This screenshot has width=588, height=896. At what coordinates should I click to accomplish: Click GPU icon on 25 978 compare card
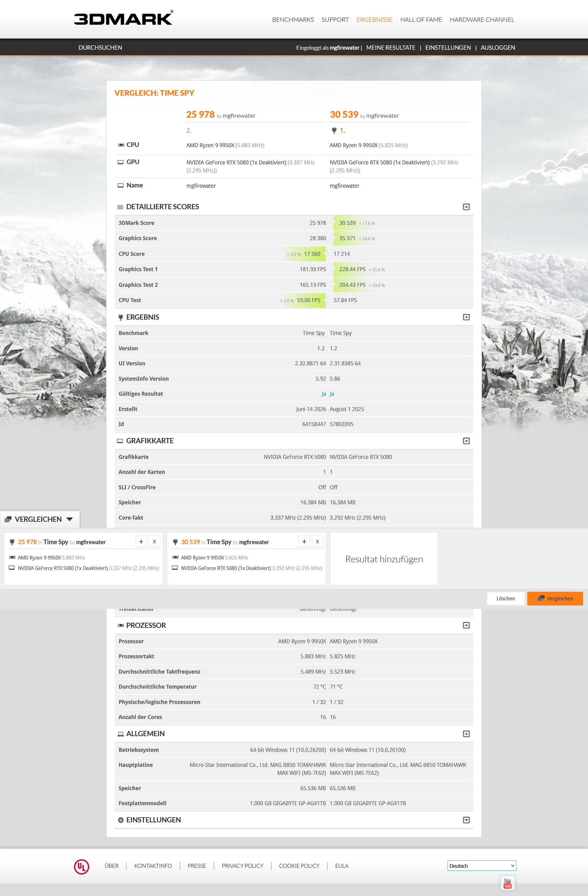(12, 568)
